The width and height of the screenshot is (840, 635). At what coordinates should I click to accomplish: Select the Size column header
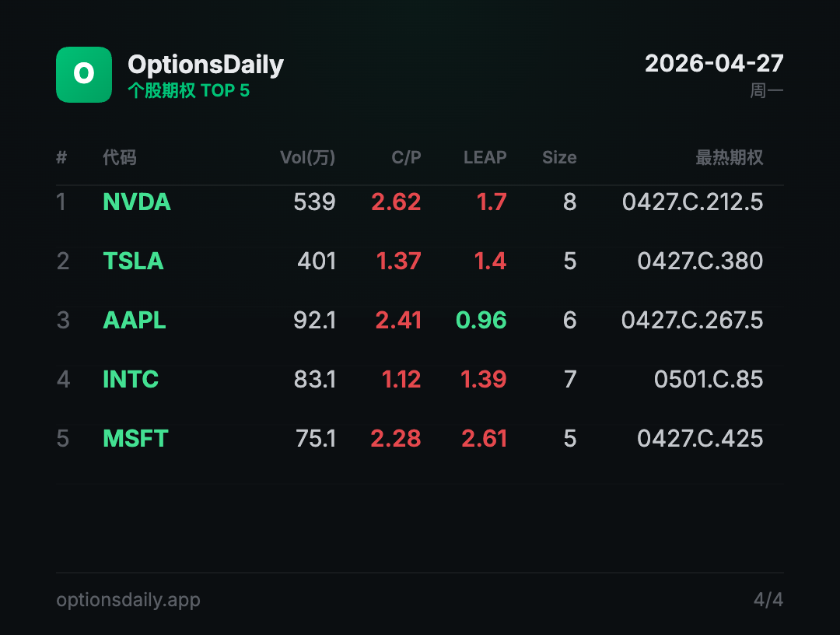pyautogui.click(x=559, y=158)
